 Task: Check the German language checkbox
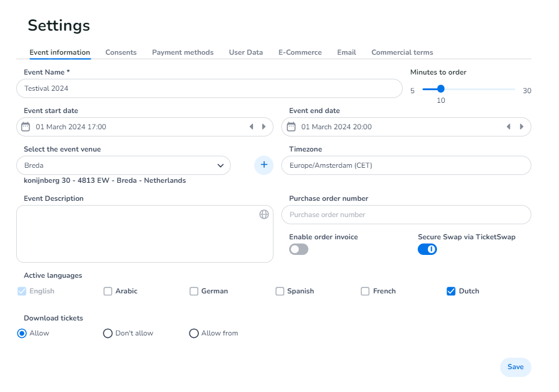(x=194, y=291)
